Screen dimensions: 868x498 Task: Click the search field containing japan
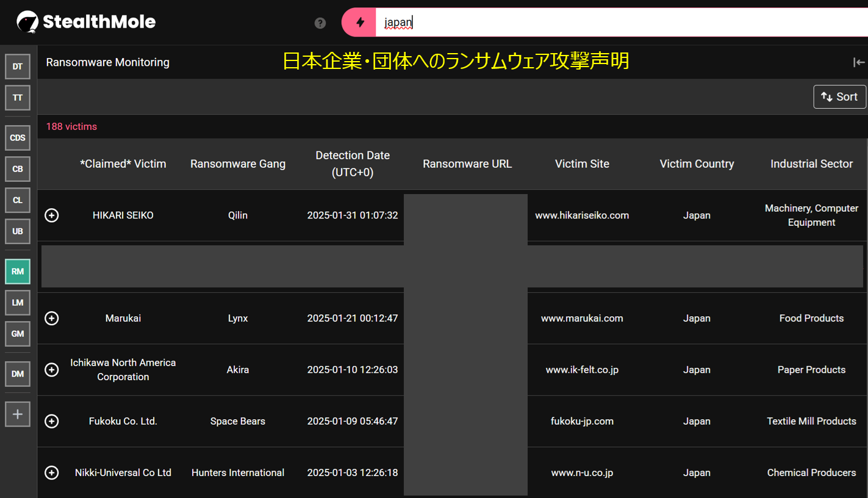pos(622,23)
